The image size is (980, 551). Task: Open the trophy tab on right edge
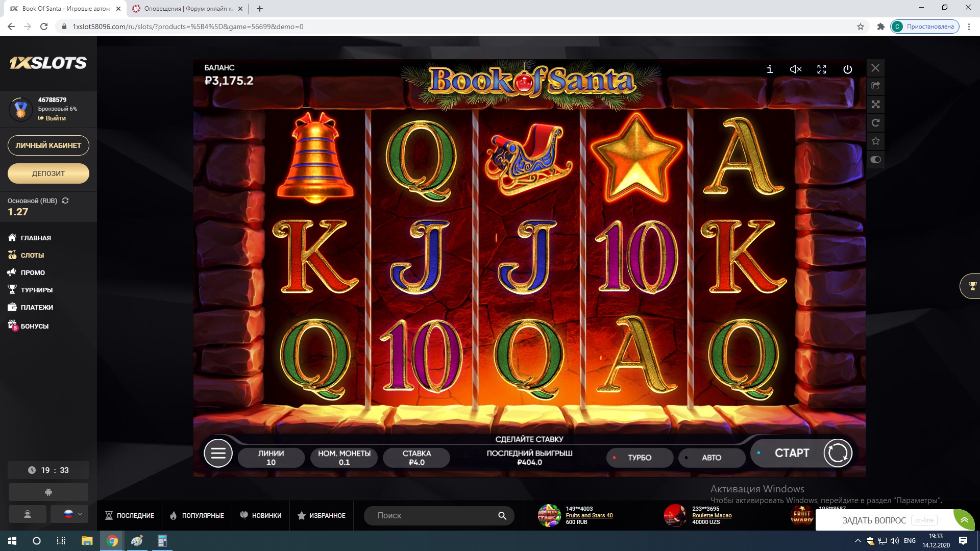click(971, 286)
